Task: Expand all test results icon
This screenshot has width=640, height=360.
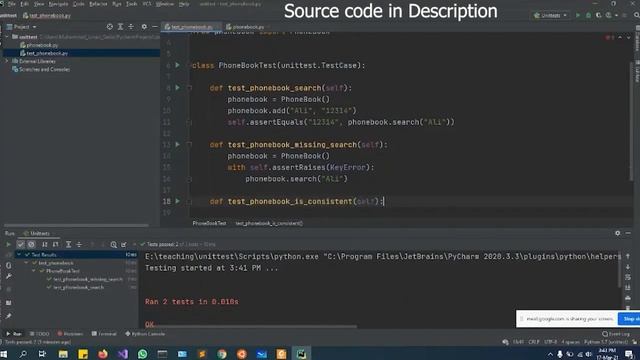Action: point(69,244)
